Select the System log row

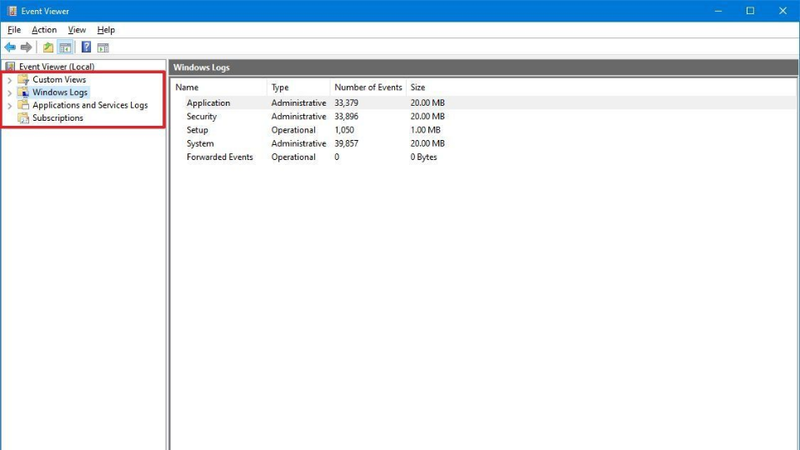click(484, 143)
